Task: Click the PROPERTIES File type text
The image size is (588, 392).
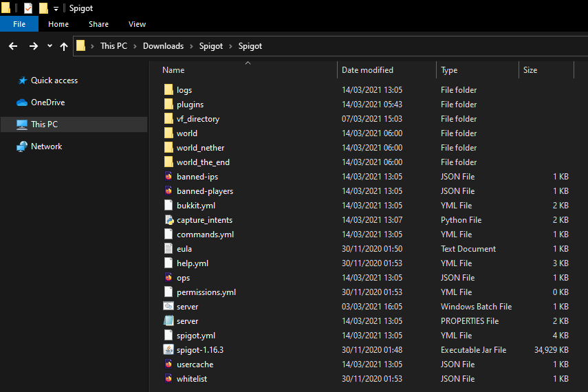Action: coord(470,321)
